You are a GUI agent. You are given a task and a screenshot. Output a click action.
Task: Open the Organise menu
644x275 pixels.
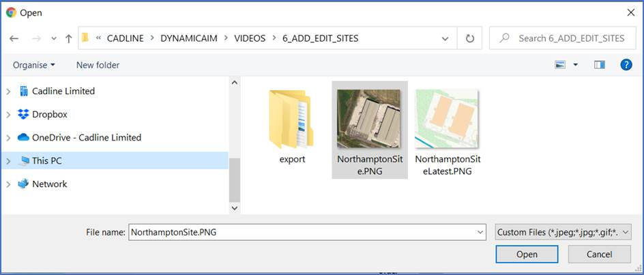(x=33, y=65)
